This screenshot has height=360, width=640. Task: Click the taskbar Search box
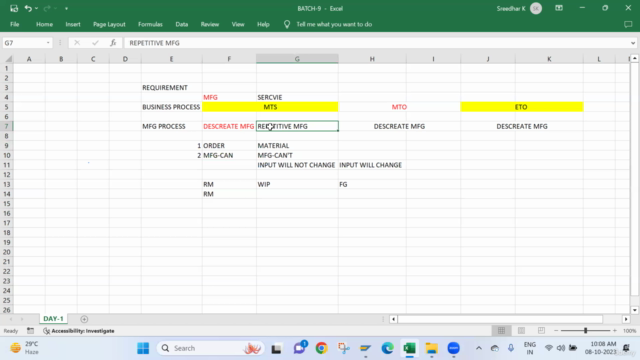[210, 348]
